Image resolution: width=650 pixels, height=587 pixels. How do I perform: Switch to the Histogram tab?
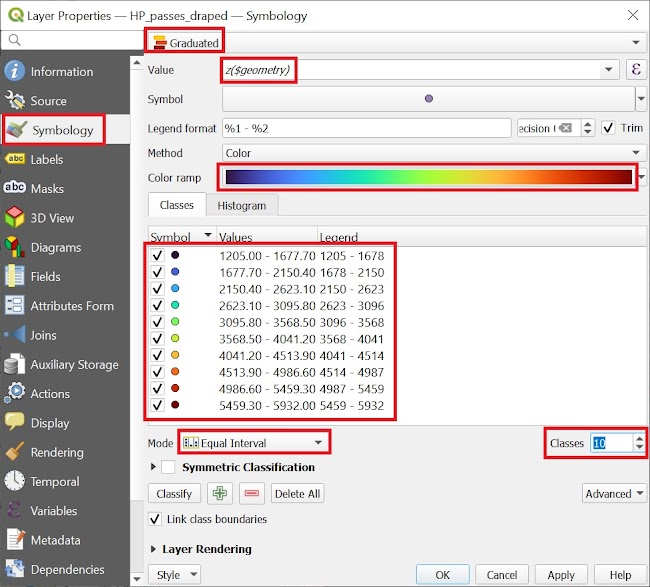click(242, 206)
